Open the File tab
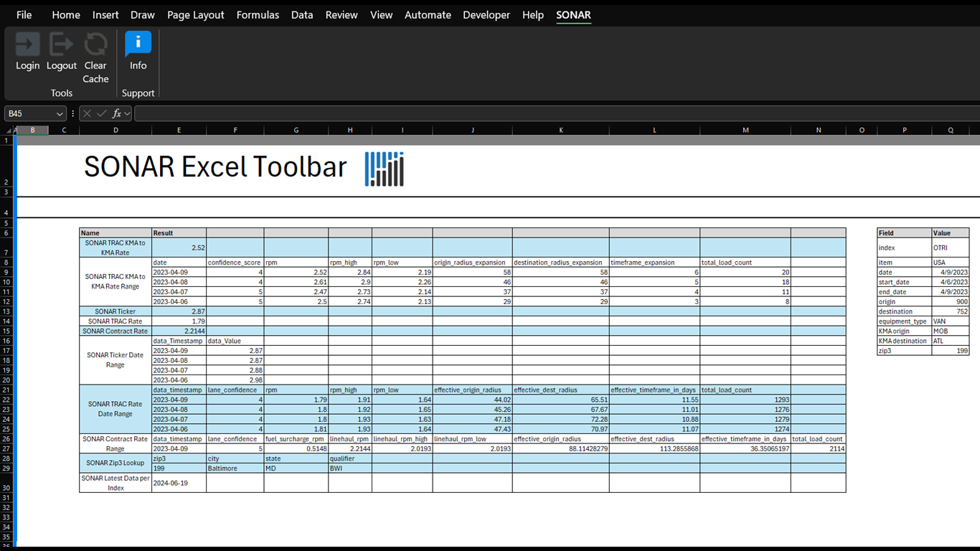 pyautogui.click(x=24, y=14)
